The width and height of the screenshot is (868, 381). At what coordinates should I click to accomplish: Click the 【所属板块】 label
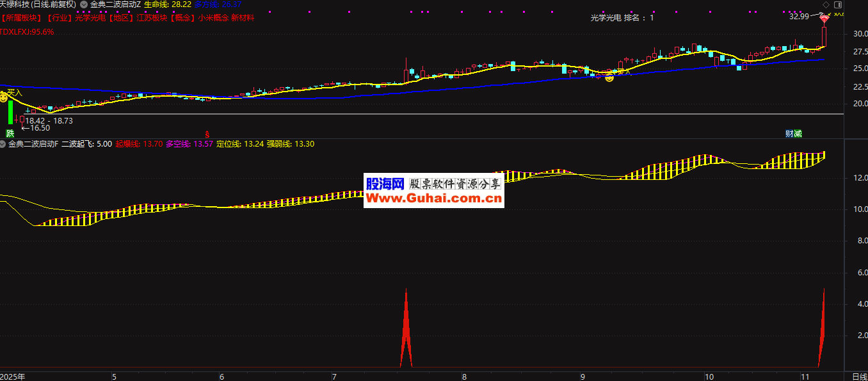(x=21, y=18)
